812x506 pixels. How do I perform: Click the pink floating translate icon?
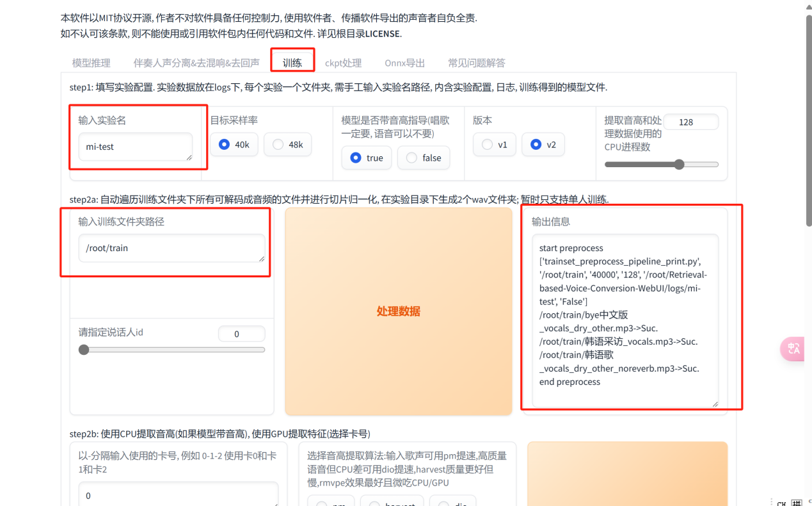[x=793, y=348]
